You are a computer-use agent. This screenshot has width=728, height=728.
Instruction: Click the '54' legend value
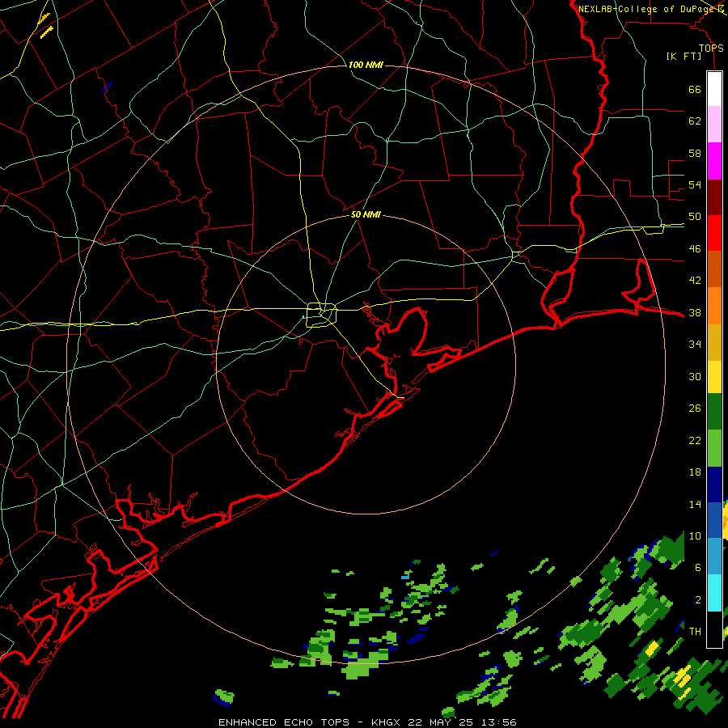[x=695, y=184]
